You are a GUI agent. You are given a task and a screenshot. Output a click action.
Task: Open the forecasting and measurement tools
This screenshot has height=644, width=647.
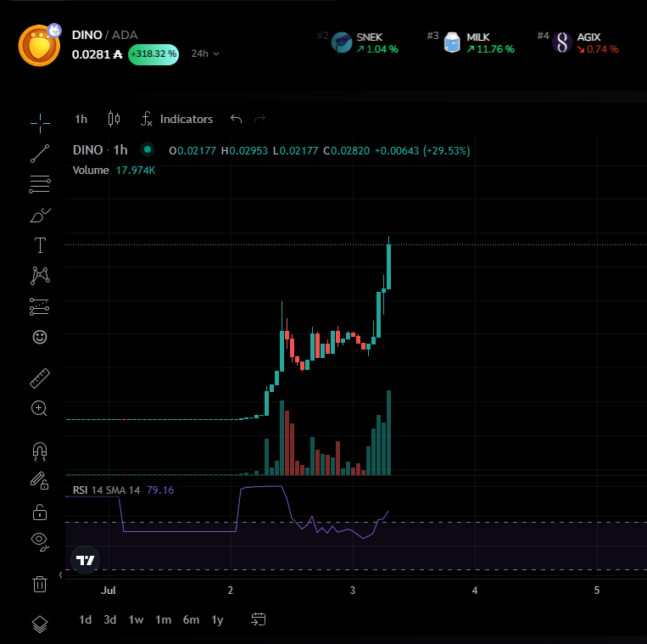click(x=40, y=306)
